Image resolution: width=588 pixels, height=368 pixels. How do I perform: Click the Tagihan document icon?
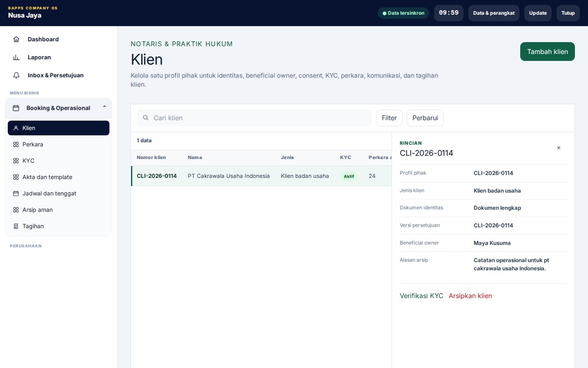click(x=16, y=226)
